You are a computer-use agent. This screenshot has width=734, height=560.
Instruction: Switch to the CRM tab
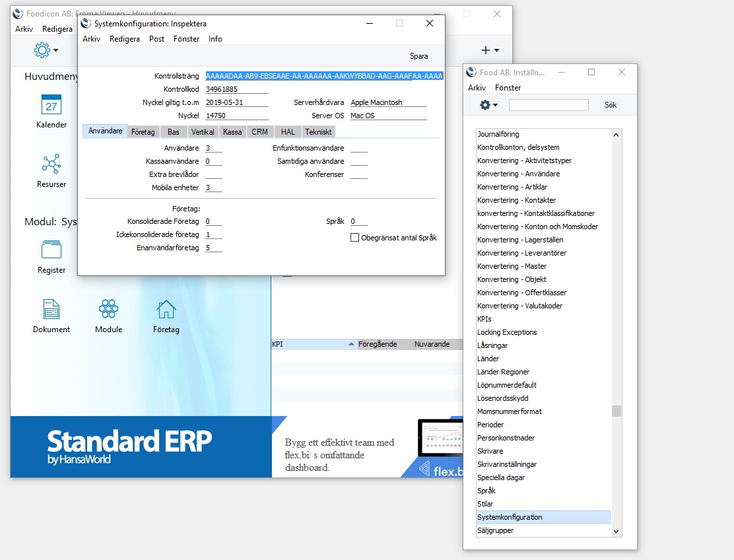pos(260,132)
